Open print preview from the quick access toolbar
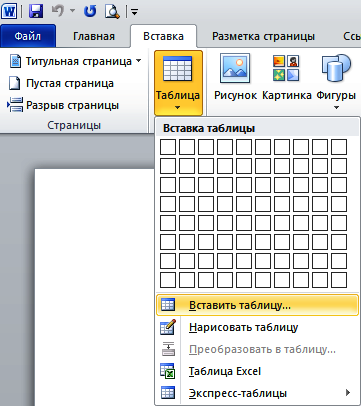This screenshot has height=406, width=361. tap(112, 11)
